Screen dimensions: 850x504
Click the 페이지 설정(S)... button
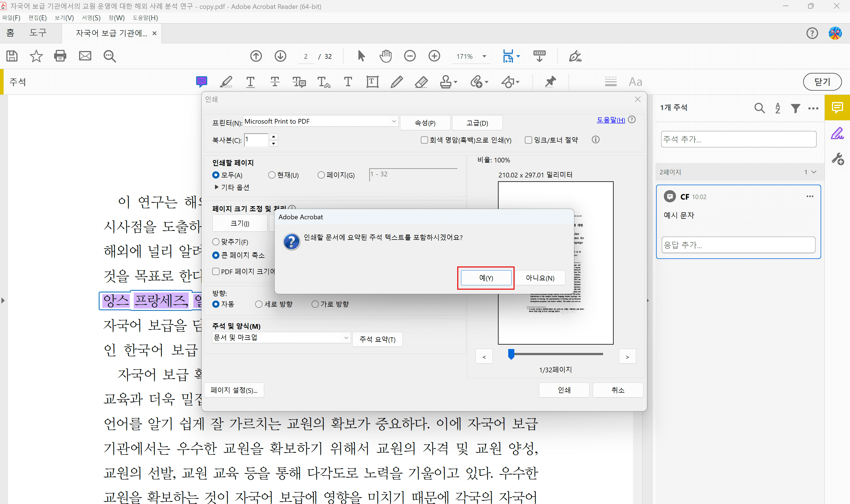234,390
